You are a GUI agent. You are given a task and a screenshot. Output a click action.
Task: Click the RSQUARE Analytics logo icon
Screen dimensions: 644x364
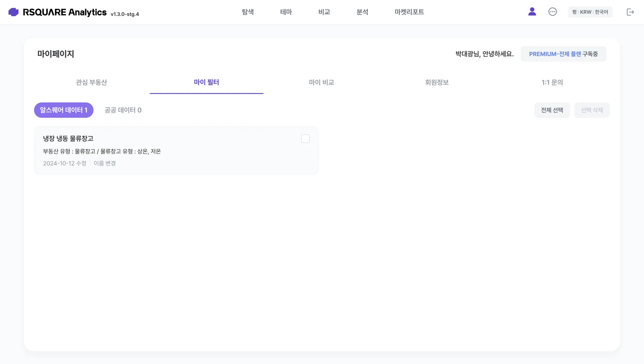[14, 12]
